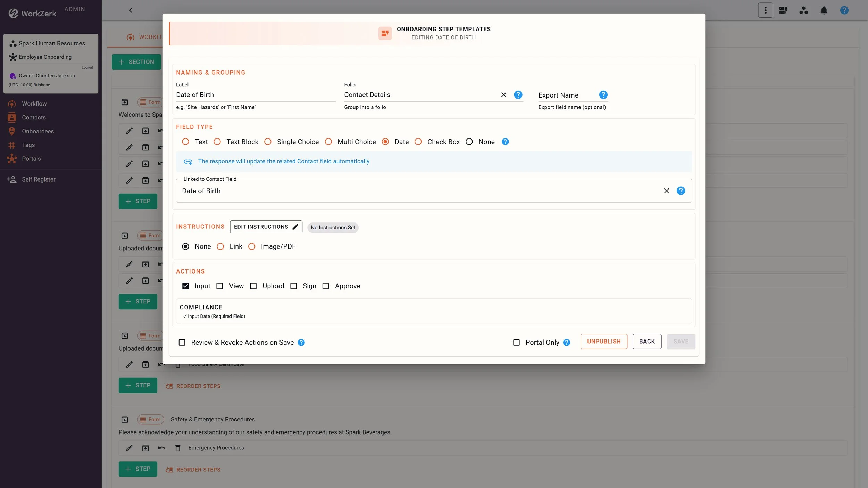Click the Folio help question icon
The width and height of the screenshot is (868, 488).
coord(518,95)
